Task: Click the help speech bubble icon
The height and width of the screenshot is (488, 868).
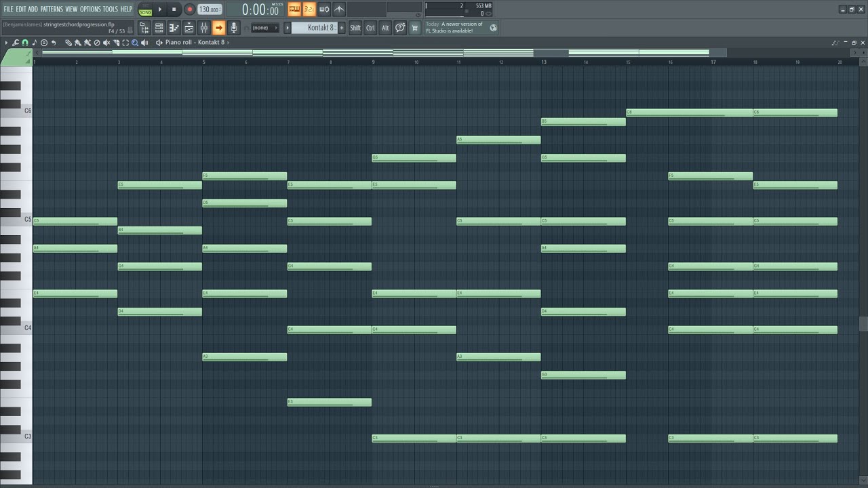Action: (x=400, y=28)
